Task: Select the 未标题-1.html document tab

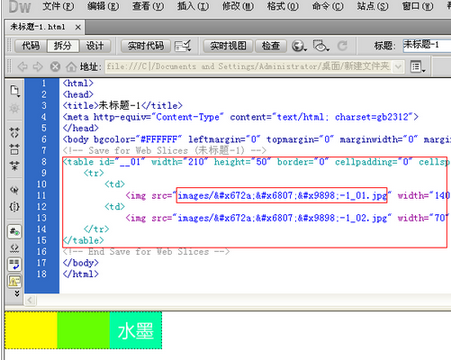Action: click(38, 27)
